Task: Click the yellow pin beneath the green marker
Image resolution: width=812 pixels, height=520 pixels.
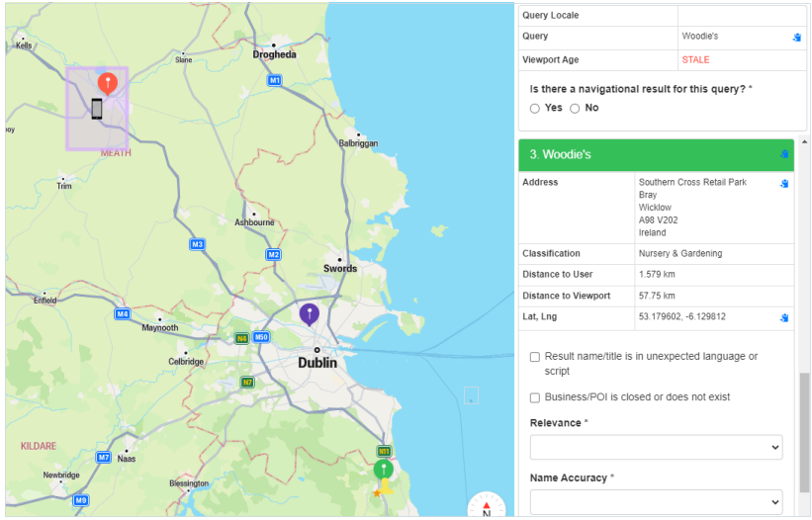Action: click(387, 487)
